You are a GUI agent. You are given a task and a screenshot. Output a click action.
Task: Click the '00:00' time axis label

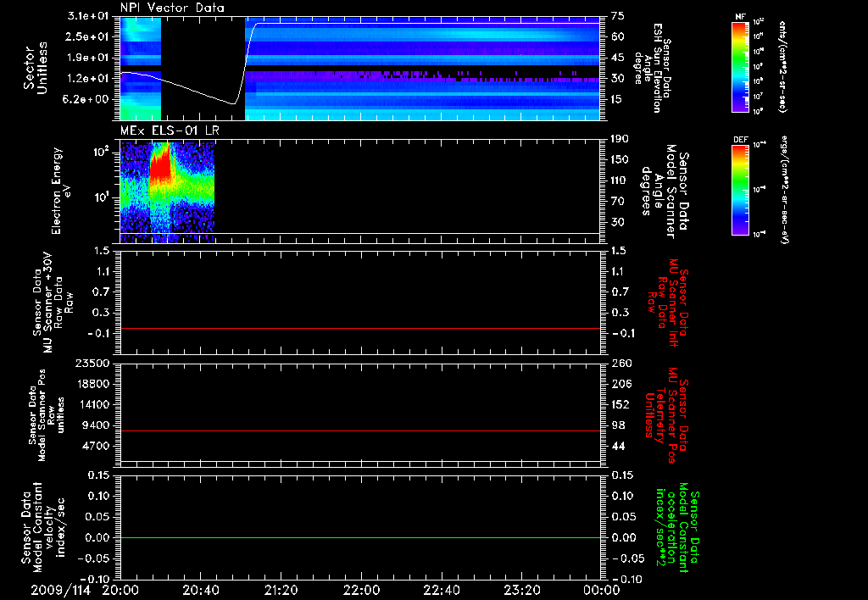tap(601, 590)
